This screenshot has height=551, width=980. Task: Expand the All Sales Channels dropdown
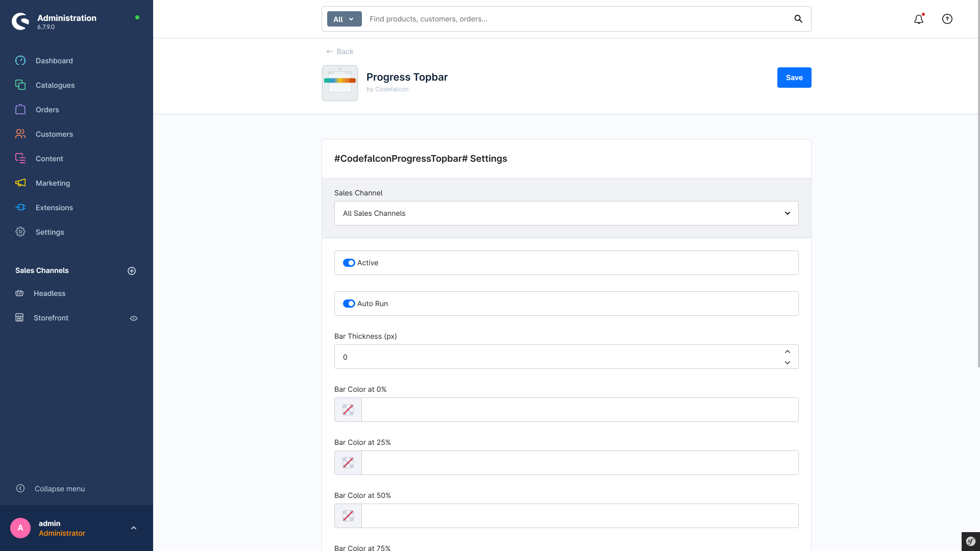tap(567, 213)
